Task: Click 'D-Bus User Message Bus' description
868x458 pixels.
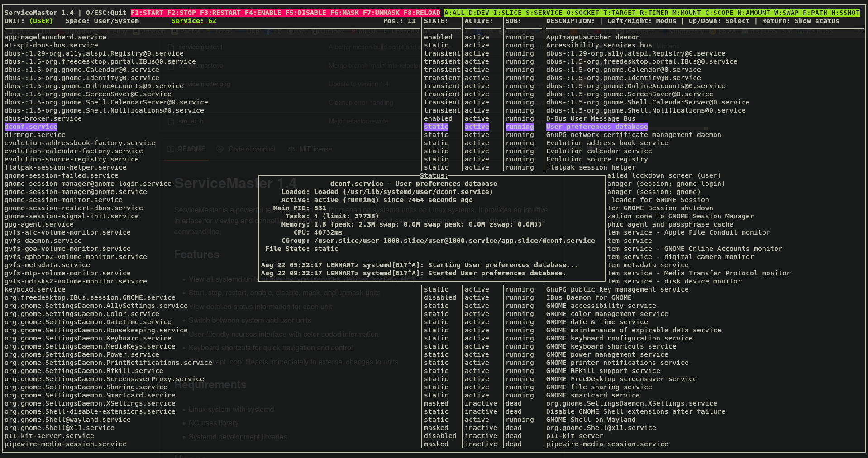Action: [591, 118]
